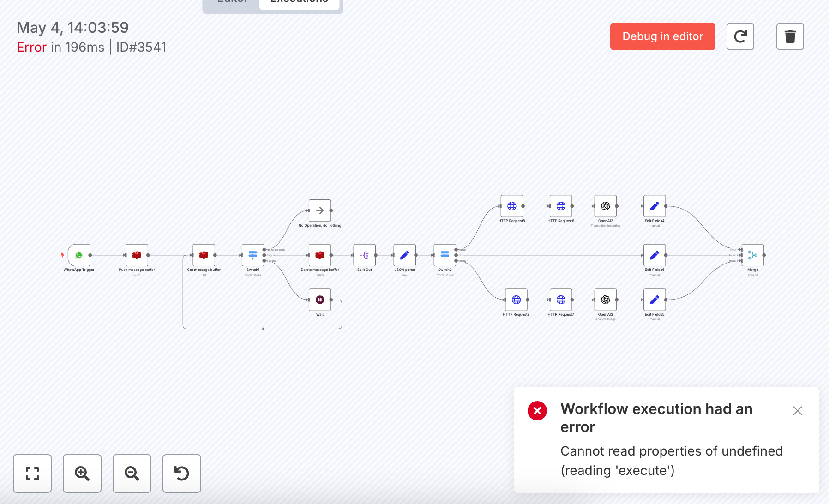Select the Push message buffer node
829x504 pixels.
tap(137, 255)
